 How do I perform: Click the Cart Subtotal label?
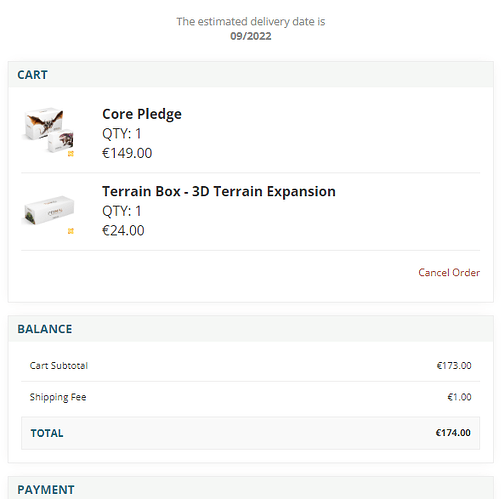click(59, 366)
